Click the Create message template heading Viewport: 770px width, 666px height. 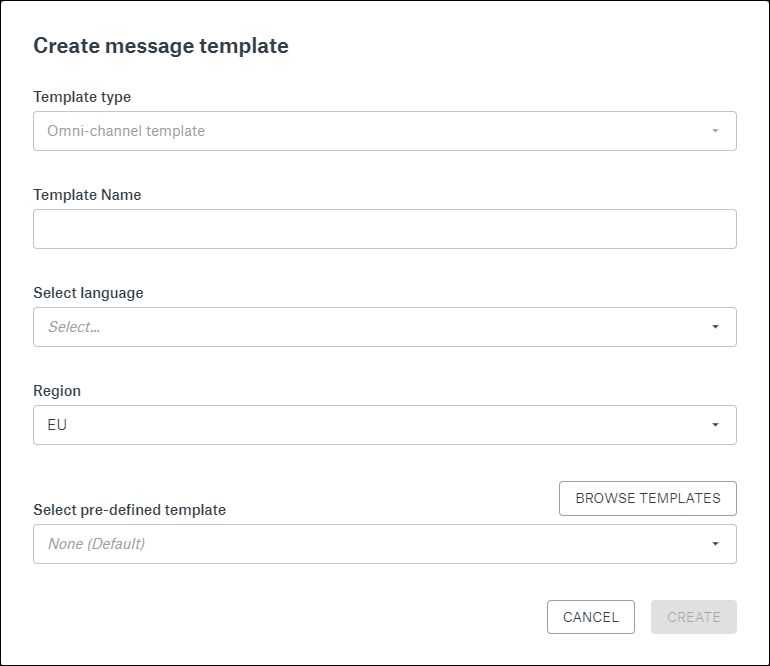coord(161,46)
